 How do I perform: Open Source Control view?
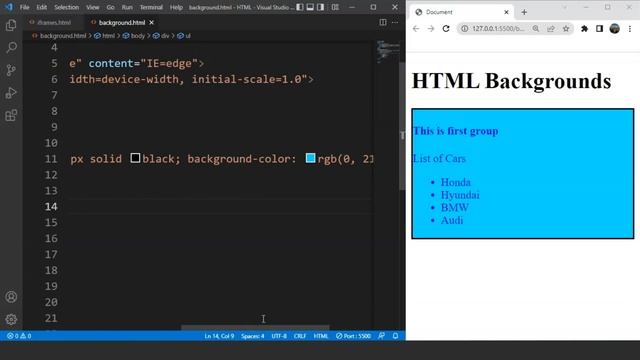(11, 70)
